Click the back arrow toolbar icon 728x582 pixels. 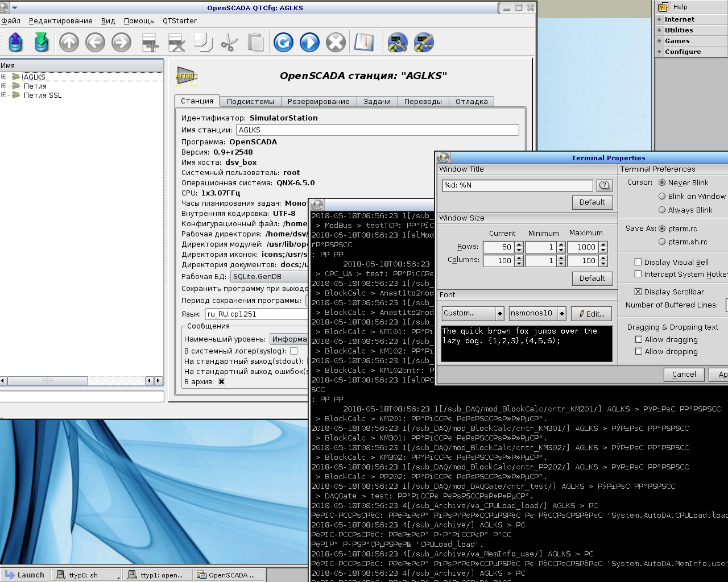tap(95, 43)
